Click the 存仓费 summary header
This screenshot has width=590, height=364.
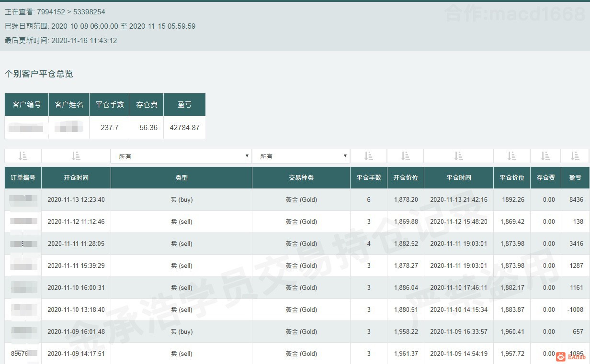pos(147,104)
